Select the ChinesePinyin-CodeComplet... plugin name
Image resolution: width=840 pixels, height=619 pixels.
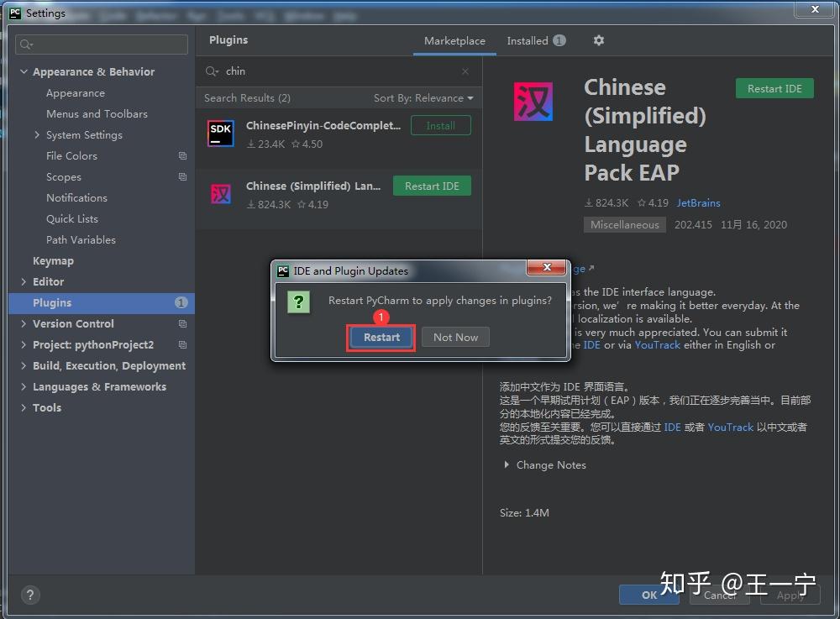[323, 125]
